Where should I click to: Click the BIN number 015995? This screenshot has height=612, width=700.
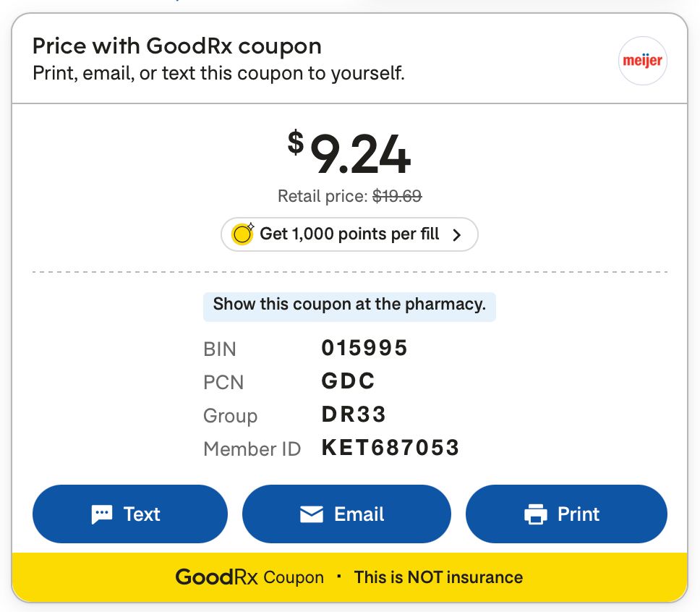364,348
